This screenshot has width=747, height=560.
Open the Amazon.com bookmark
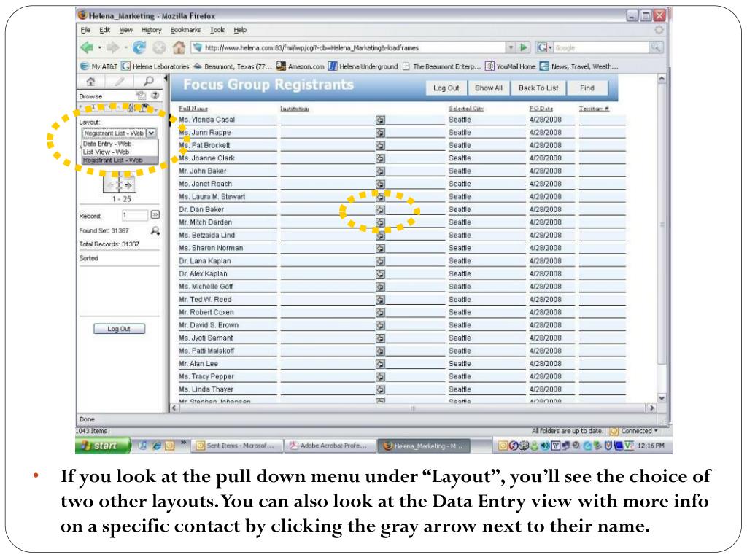point(300,66)
